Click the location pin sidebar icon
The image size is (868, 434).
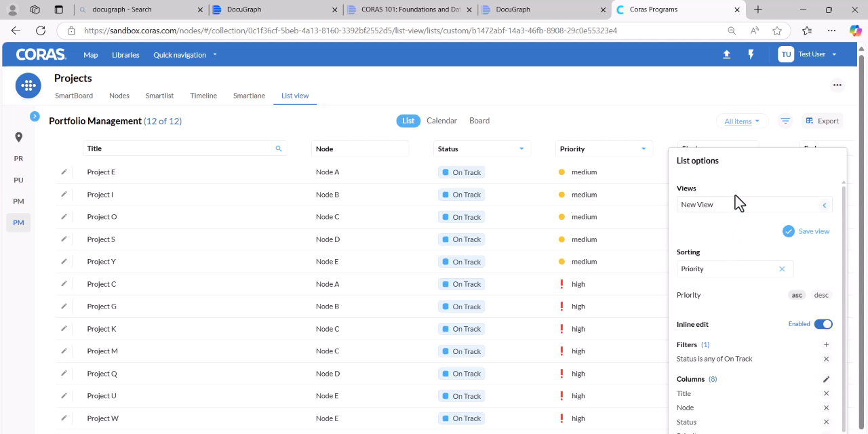click(x=18, y=137)
